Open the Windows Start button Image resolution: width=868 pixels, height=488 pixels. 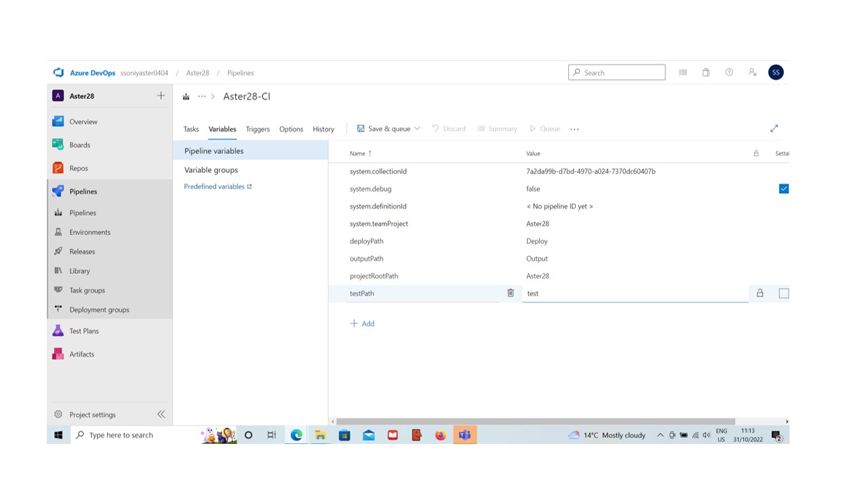coord(58,435)
